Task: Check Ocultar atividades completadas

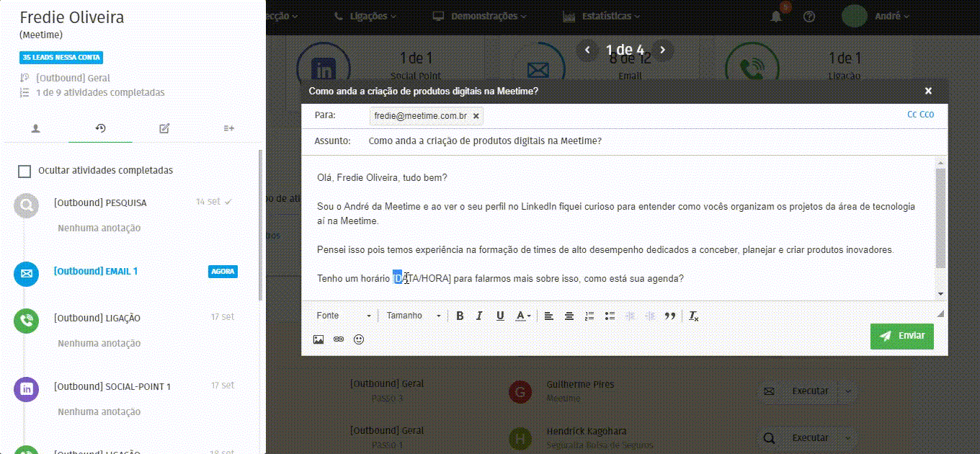Action: pyautogui.click(x=25, y=170)
